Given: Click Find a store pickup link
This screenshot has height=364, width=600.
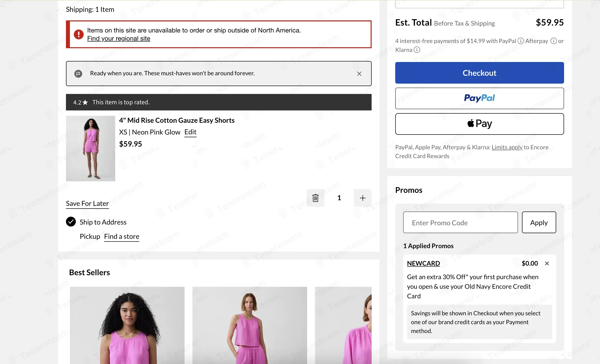Looking at the screenshot, I should pyautogui.click(x=122, y=236).
